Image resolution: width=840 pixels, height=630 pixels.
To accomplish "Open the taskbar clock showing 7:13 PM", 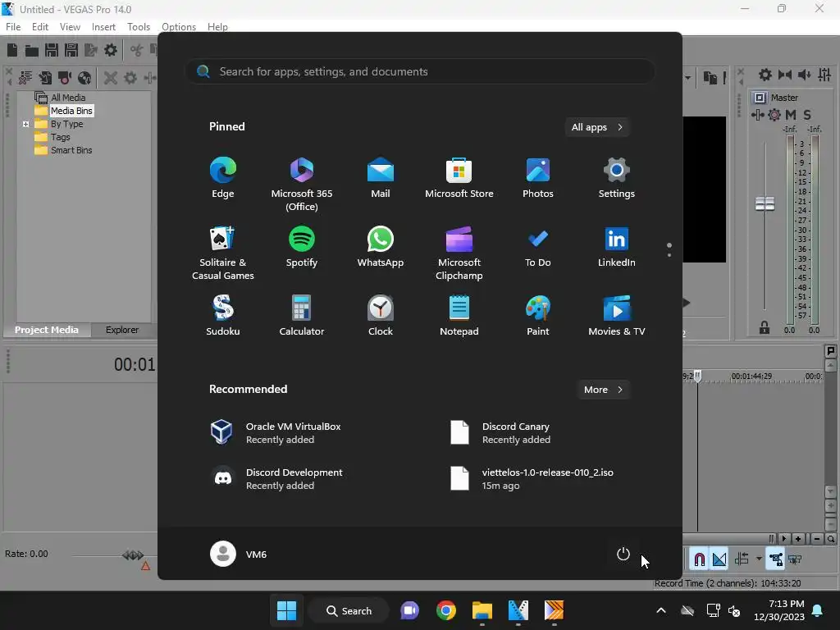I will pyautogui.click(x=779, y=610).
